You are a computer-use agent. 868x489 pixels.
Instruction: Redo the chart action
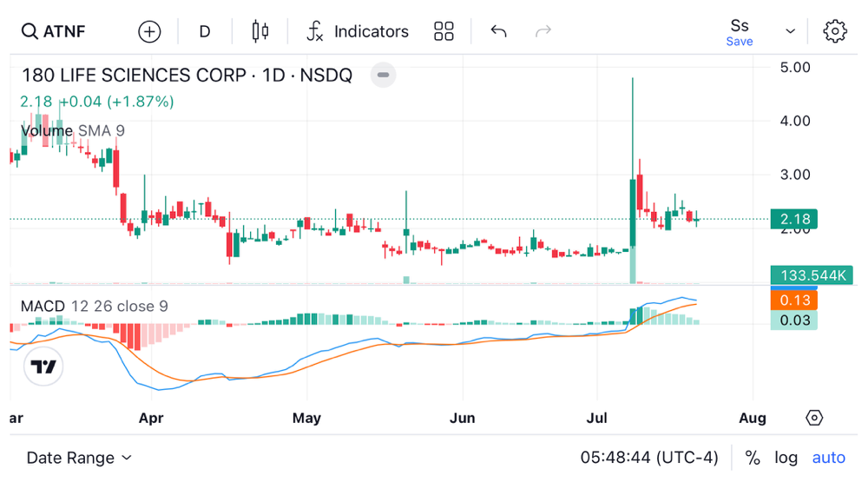coord(543,31)
